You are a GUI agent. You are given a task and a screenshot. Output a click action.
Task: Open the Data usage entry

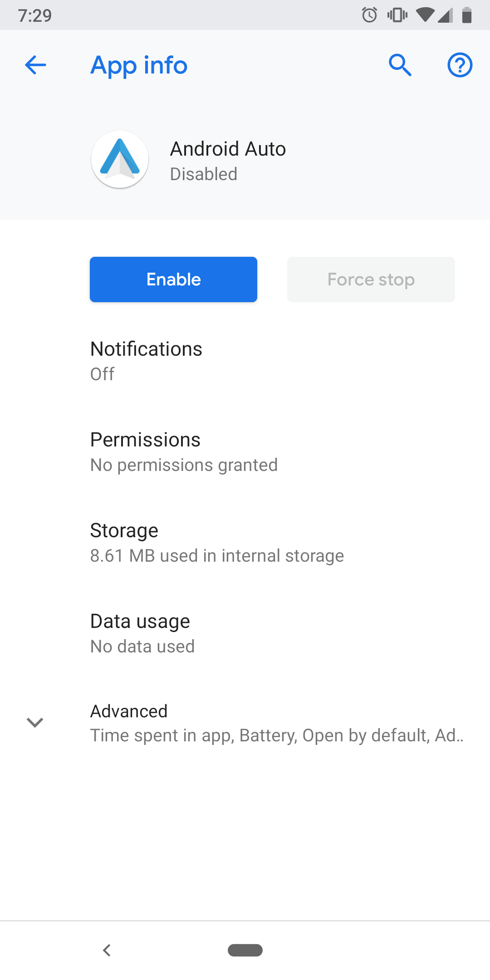tap(245, 633)
